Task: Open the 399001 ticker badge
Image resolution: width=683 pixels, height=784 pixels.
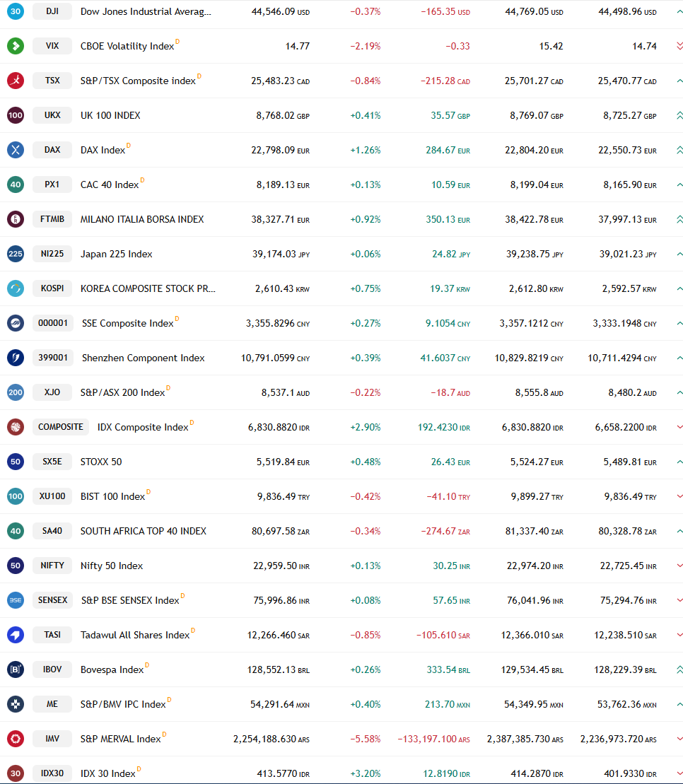Action: [x=53, y=358]
